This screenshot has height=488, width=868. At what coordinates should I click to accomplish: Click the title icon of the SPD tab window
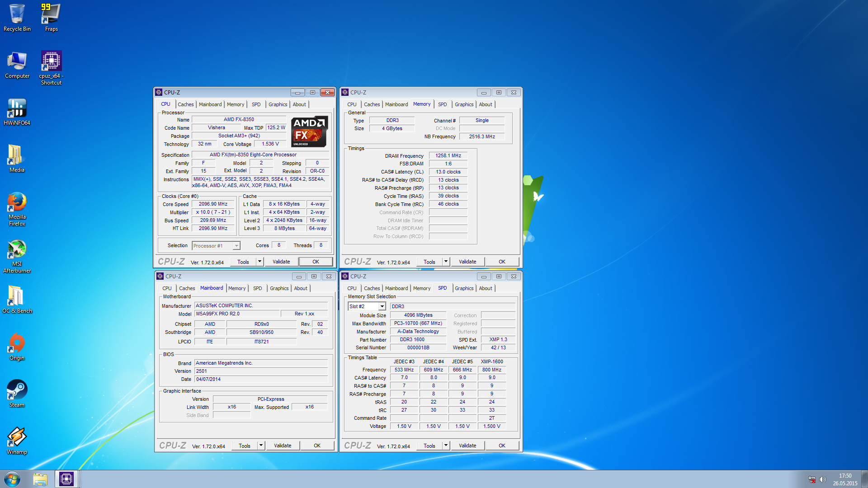click(x=345, y=276)
